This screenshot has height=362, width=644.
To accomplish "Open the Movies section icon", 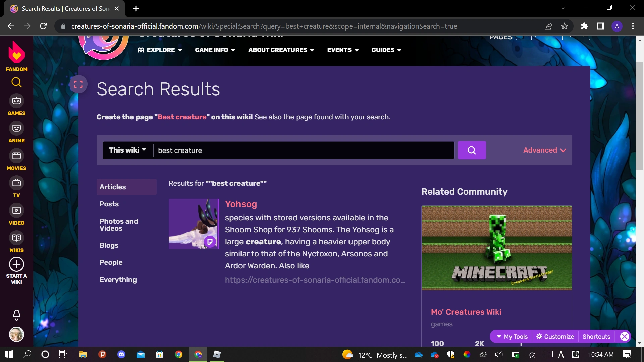I will point(16,156).
